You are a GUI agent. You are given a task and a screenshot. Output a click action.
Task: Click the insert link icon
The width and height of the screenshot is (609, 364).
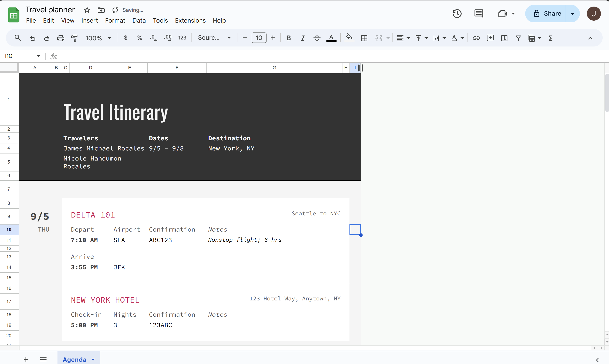pos(476,38)
